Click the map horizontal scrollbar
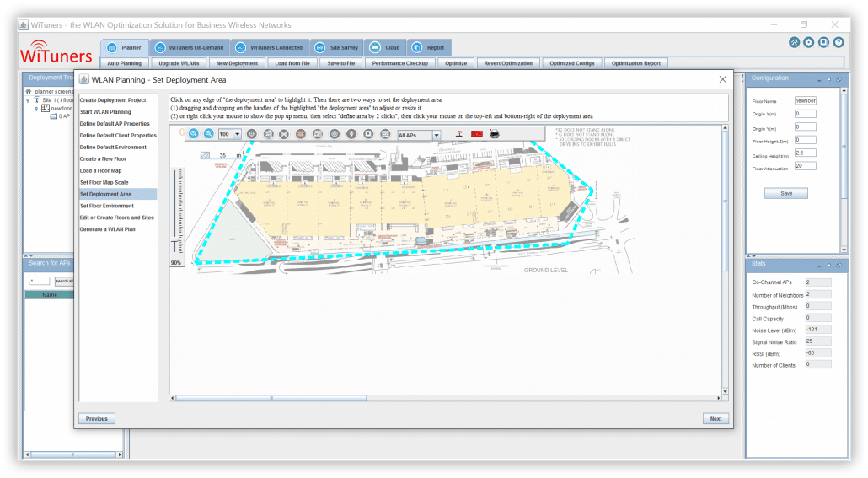The width and height of the screenshot is (868, 478). 271,398
